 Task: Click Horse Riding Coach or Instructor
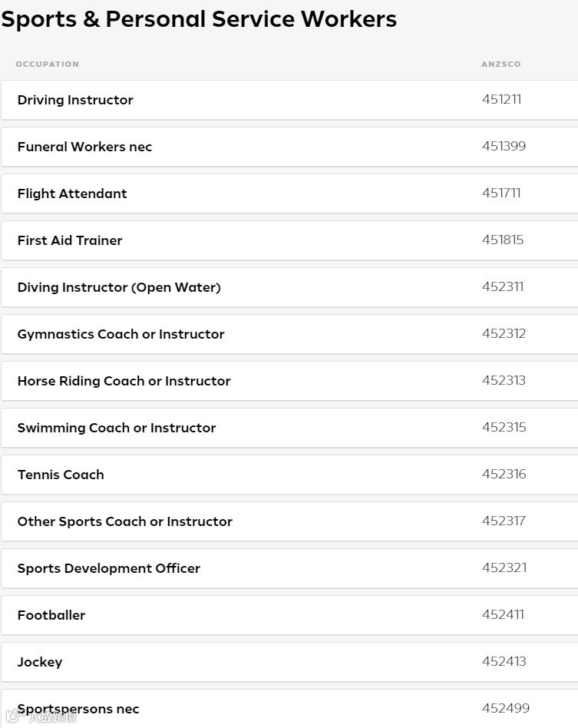pyautogui.click(x=124, y=381)
